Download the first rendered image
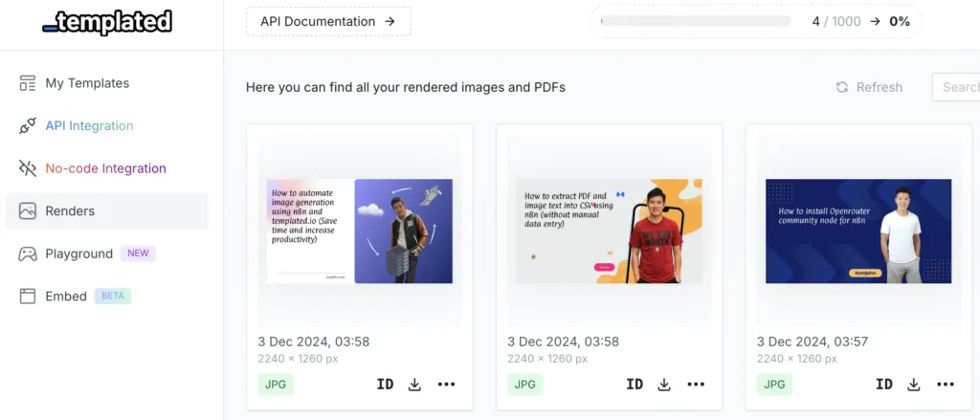Viewport: 980px width, 420px height. (414, 385)
